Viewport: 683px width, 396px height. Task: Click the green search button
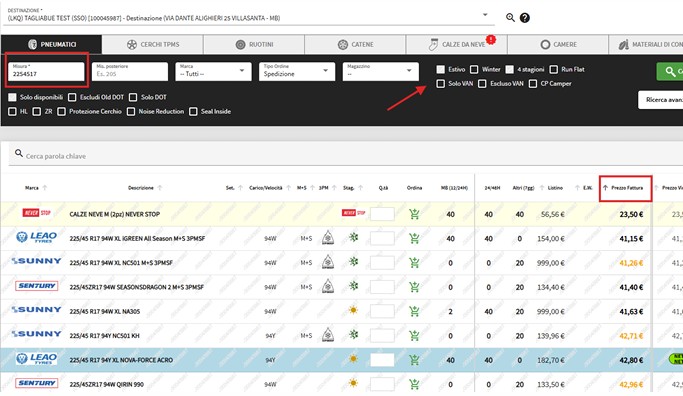670,71
